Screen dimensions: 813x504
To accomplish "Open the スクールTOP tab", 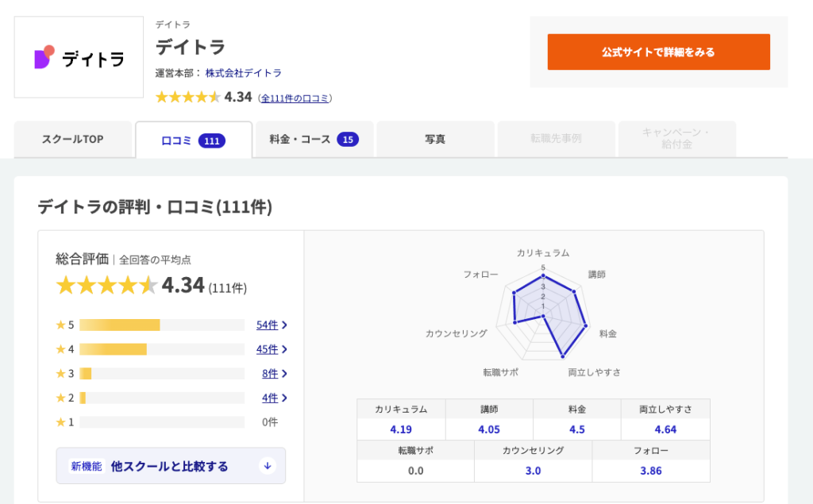I will pyautogui.click(x=73, y=138).
